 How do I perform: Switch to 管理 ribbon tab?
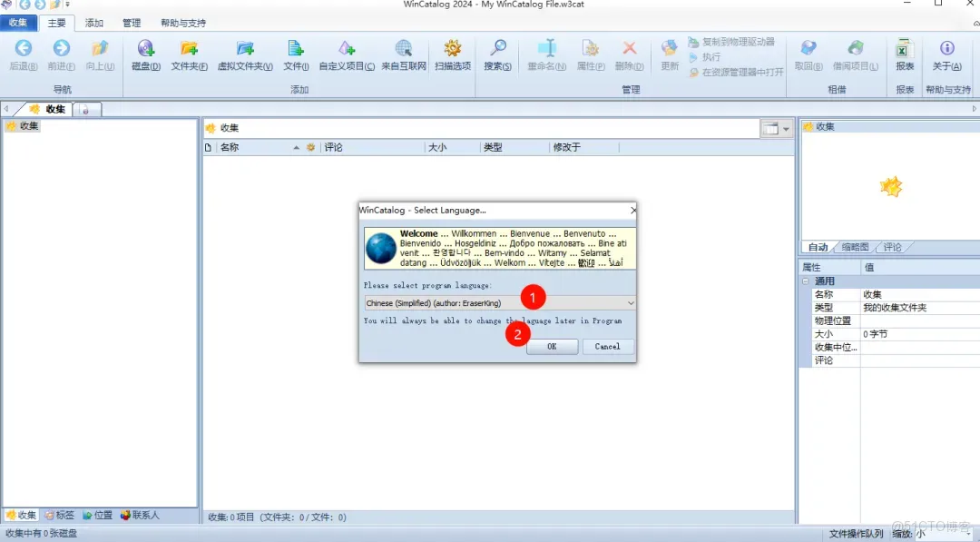pyautogui.click(x=132, y=23)
